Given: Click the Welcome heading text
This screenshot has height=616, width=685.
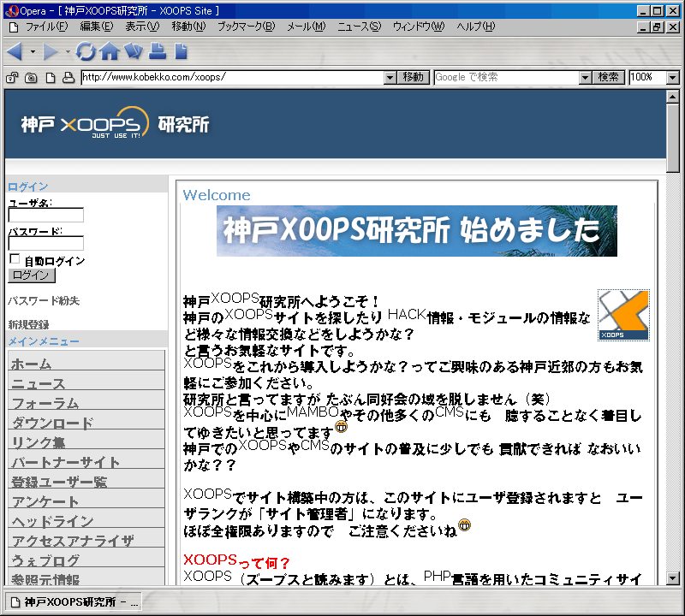Looking at the screenshot, I should pyautogui.click(x=217, y=195).
